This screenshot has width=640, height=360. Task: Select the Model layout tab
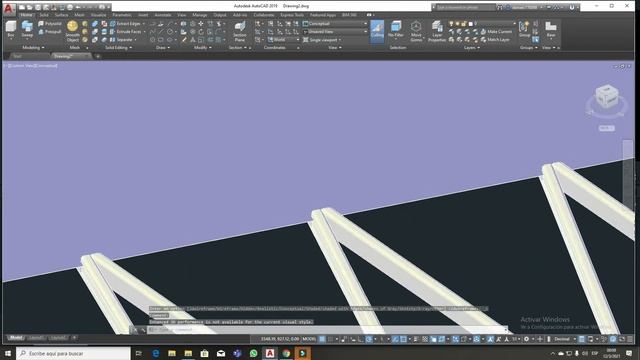[16, 338]
